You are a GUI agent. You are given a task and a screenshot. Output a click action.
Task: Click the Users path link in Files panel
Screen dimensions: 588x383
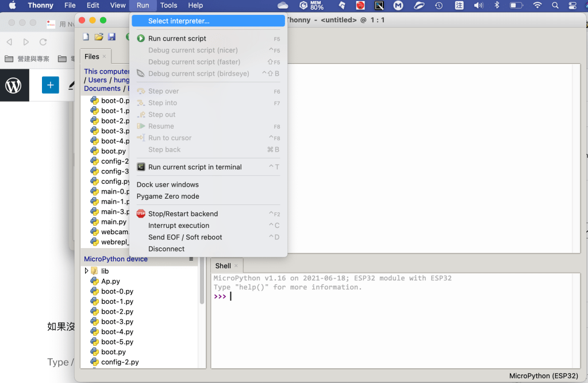pos(97,80)
